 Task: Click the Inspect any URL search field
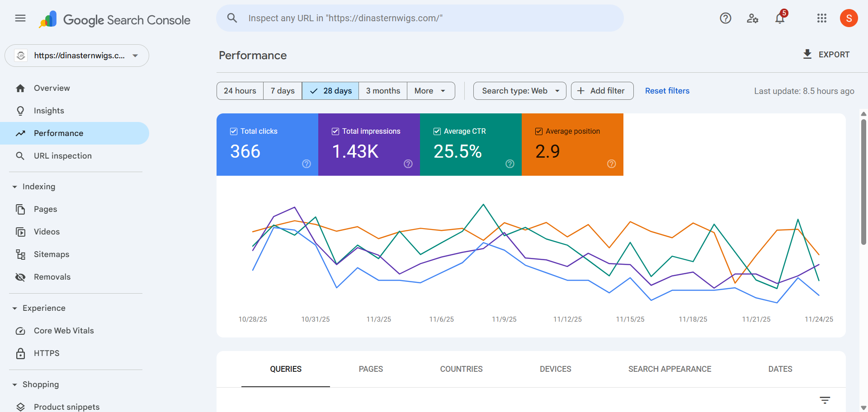420,18
